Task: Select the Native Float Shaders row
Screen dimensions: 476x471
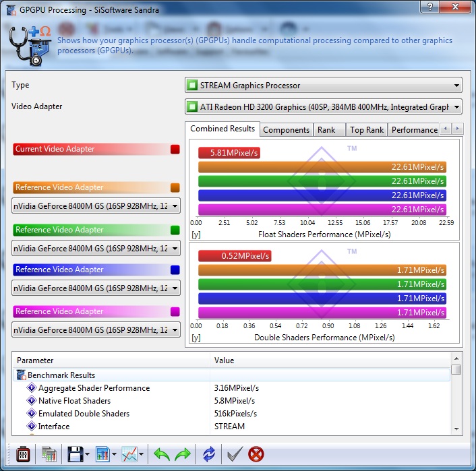Action: tap(232, 401)
